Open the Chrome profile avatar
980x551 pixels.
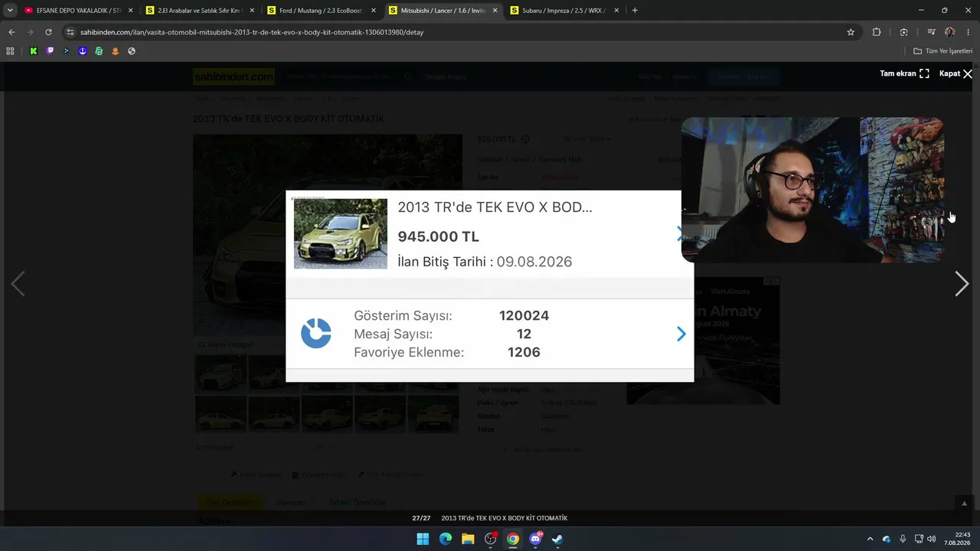click(x=949, y=32)
